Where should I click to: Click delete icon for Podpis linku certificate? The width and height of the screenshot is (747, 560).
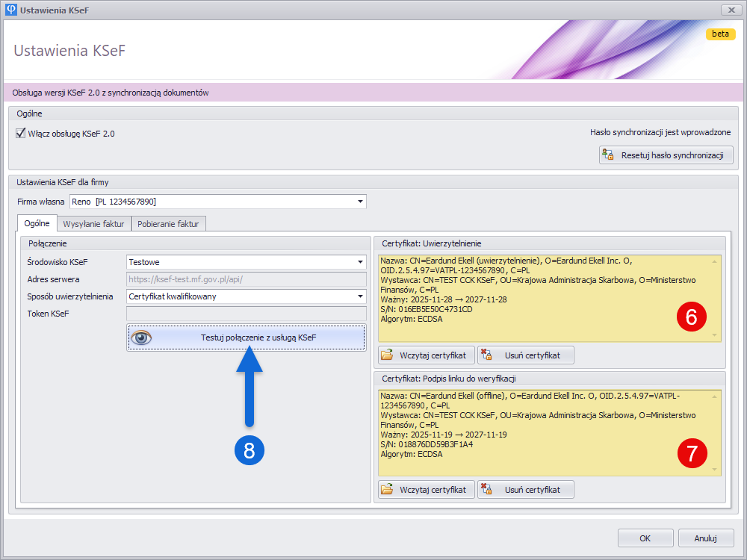(x=486, y=490)
